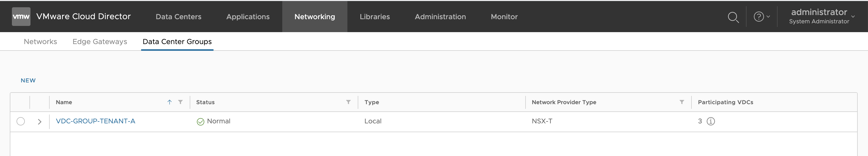Viewport: 868px width, 156px height.
Task: Switch to the Edge Gateways tab
Action: click(x=100, y=41)
